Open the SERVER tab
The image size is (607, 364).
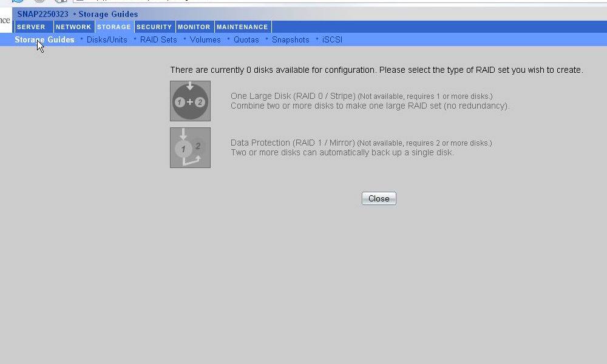(31, 27)
